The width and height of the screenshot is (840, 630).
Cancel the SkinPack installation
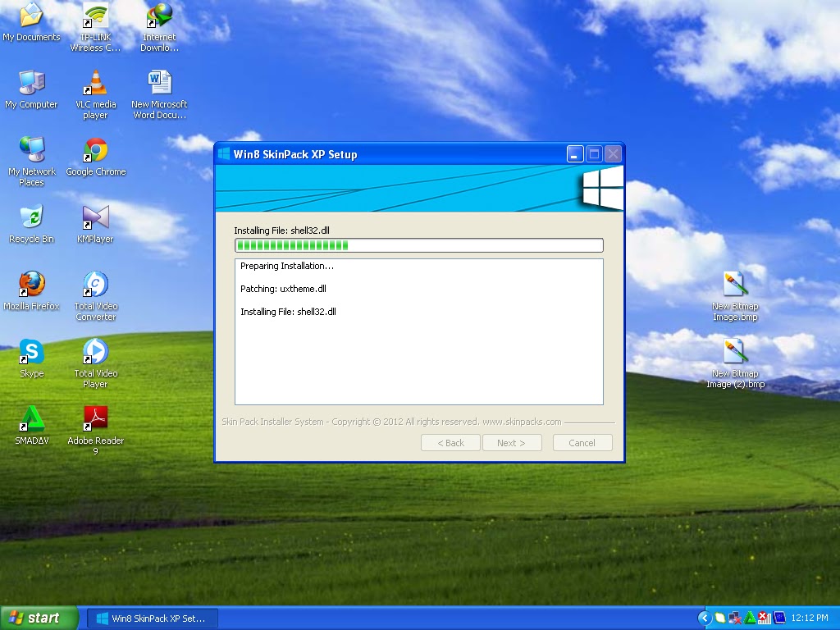(582, 442)
